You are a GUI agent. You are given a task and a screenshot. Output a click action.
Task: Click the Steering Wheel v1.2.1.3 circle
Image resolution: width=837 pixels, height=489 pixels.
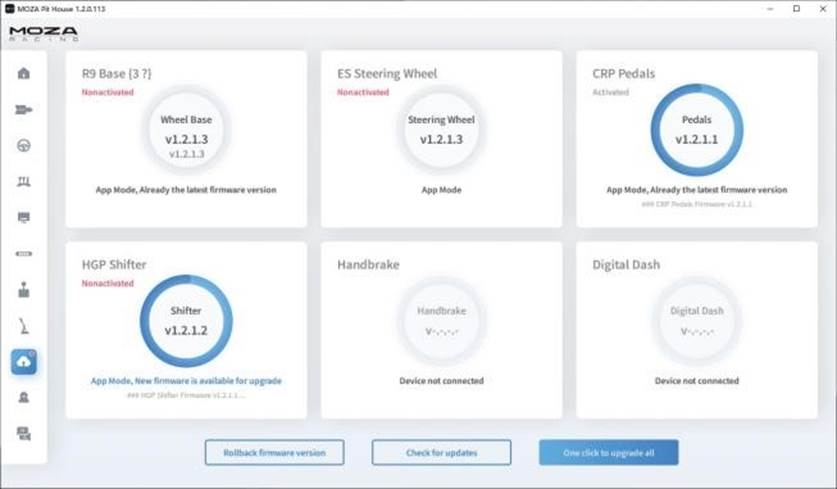click(x=441, y=131)
